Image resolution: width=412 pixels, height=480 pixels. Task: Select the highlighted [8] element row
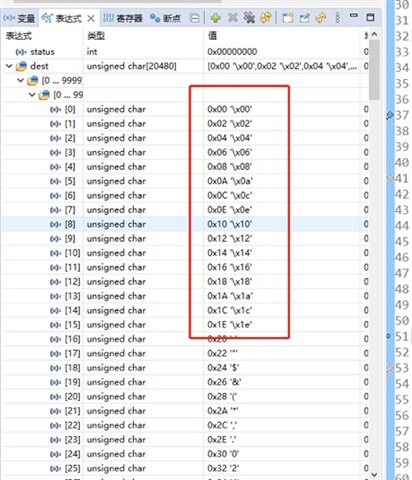click(185, 224)
